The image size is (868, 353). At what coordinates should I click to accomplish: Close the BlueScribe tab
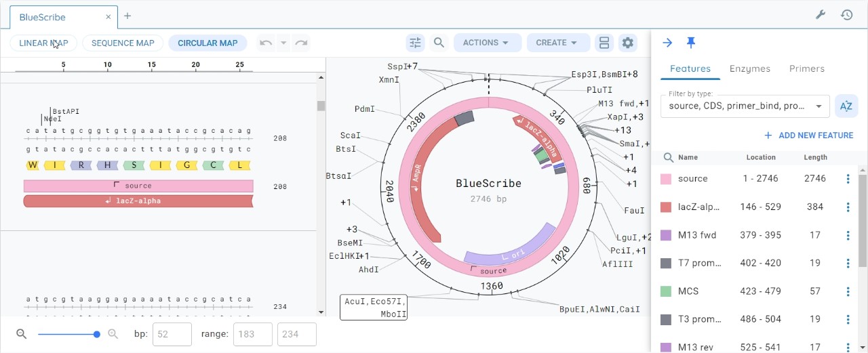tap(108, 16)
